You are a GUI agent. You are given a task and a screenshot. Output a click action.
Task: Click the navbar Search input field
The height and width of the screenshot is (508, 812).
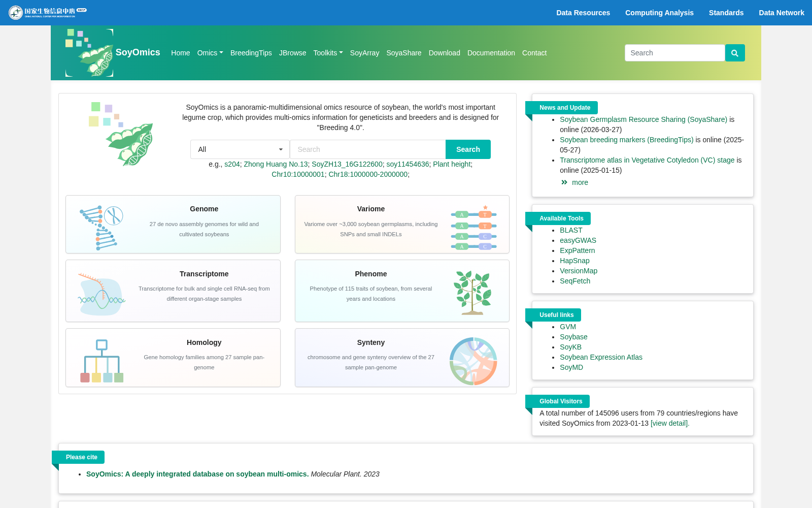click(674, 53)
